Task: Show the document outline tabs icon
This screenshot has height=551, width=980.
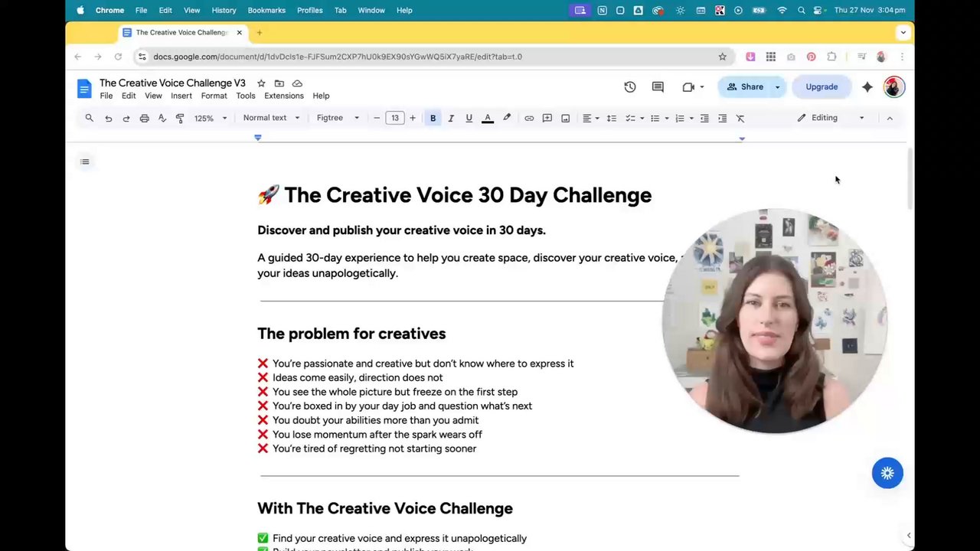Action: (85, 161)
